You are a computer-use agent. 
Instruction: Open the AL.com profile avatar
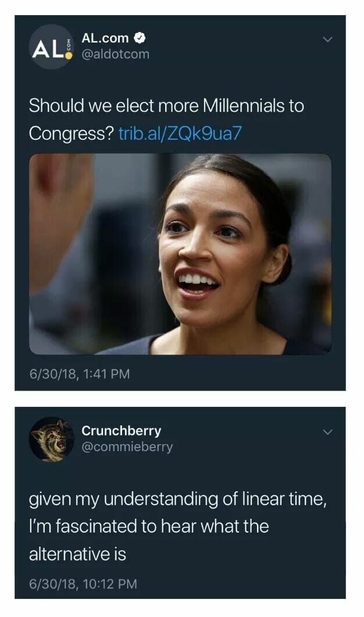52,47
